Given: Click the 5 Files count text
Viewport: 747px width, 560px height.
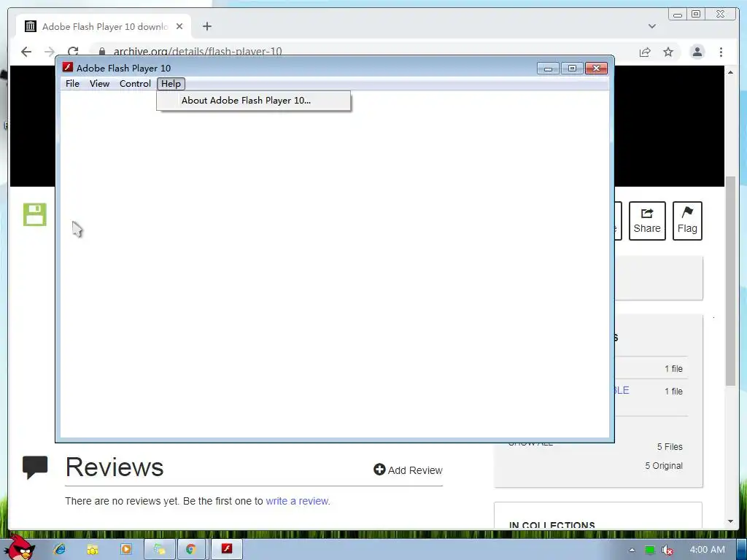Looking at the screenshot, I should coord(670,447).
